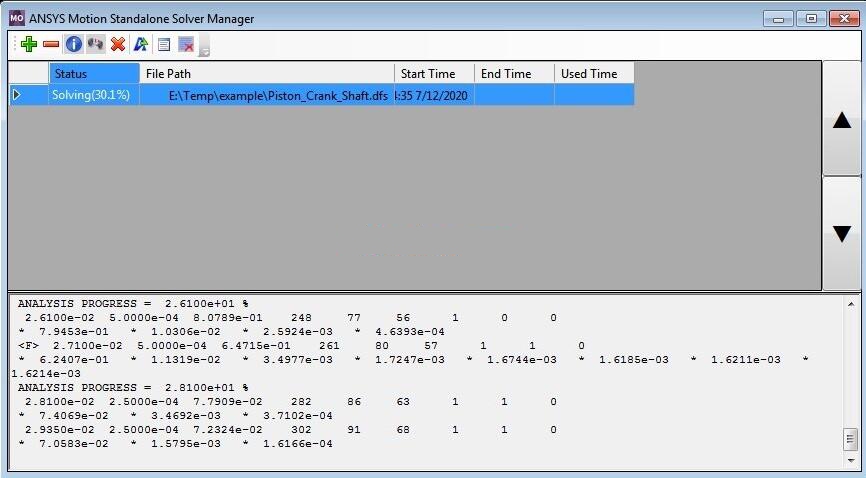Maximize the Solver Manager window
The width and height of the screenshot is (866, 478).
[x=811, y=19]
